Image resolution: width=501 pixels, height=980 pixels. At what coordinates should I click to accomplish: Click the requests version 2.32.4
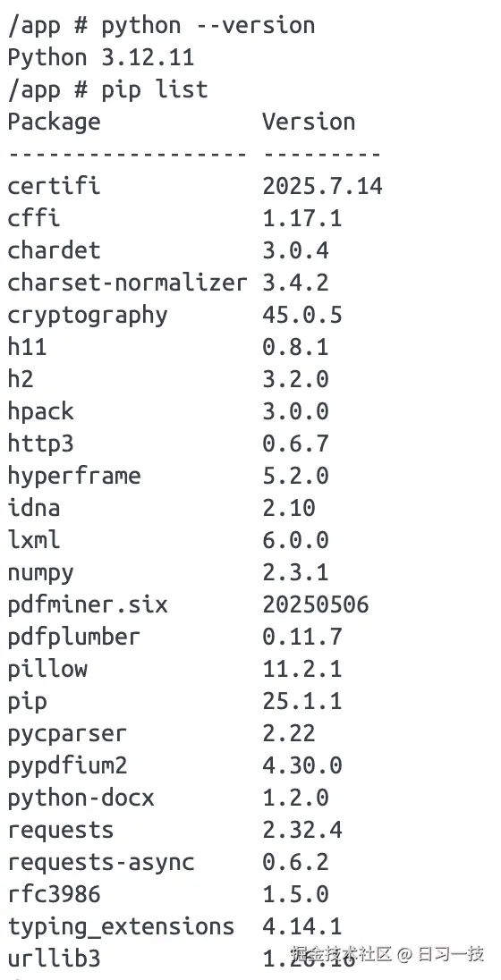click(302, 830)
